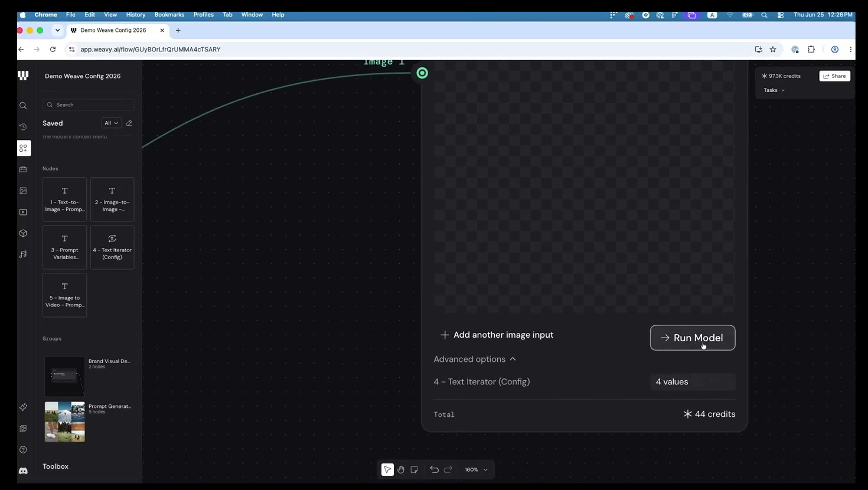Viewport: 868px width, 490px height.
Task: Click the address bar URL
Action: (x=151, y=50)
